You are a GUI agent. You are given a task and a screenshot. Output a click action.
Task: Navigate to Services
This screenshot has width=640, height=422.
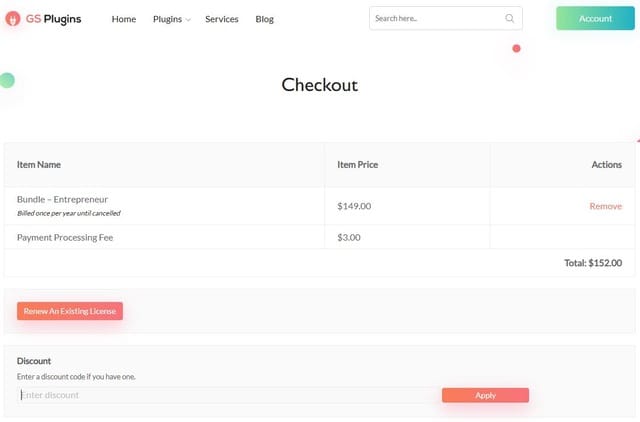pyautogui.click(x=221, y=19)
